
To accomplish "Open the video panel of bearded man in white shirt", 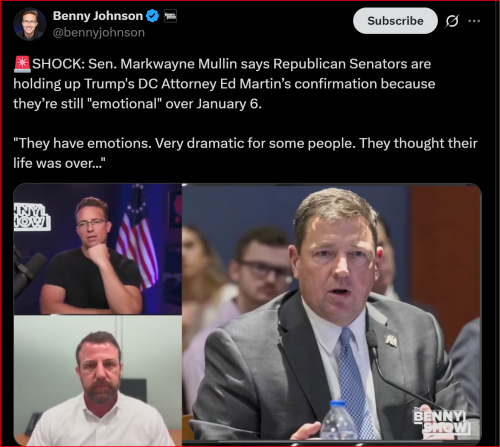I will (x=98, y=380).
